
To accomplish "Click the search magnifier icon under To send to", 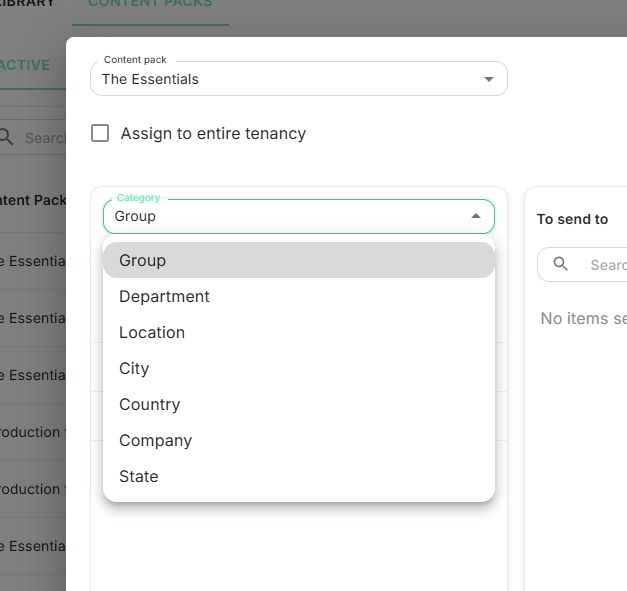I will click(561, 265).
